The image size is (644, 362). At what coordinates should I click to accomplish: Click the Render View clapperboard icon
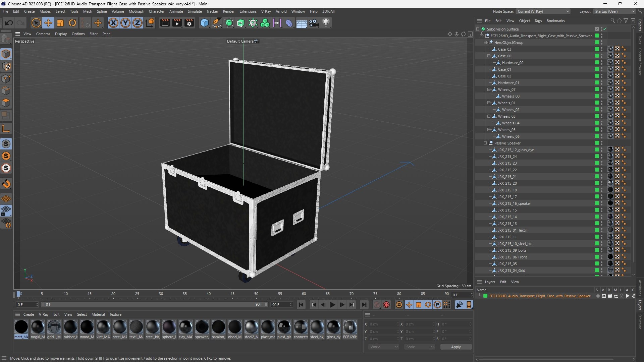(165, 23)
